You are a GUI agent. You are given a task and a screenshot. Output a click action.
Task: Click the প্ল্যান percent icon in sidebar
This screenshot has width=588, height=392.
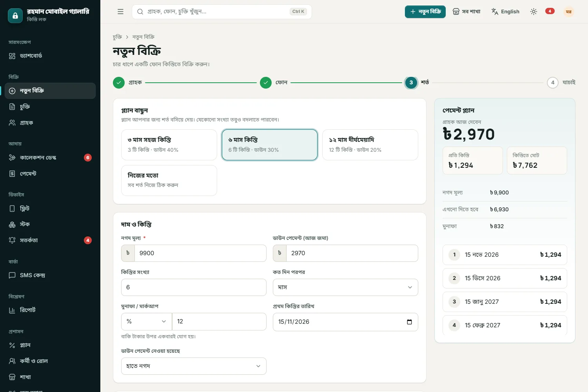12,345
